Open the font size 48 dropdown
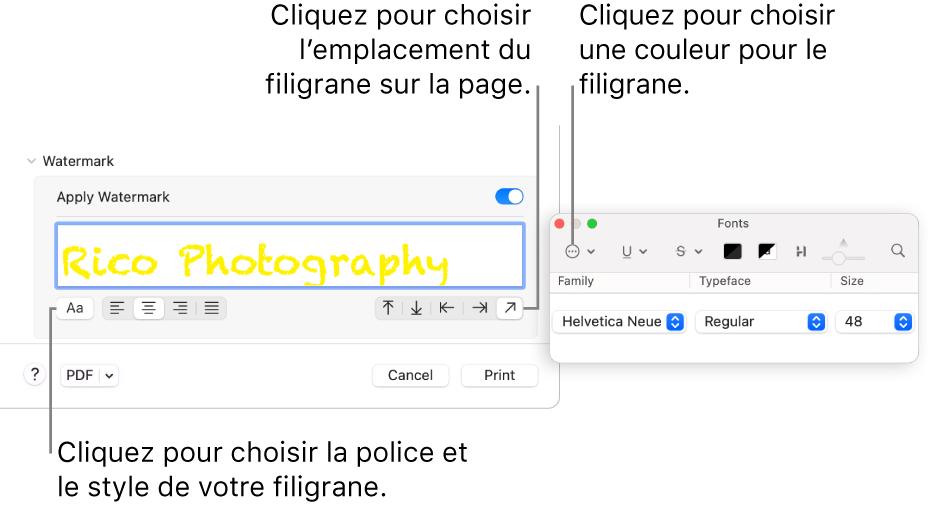 point(874,322)
